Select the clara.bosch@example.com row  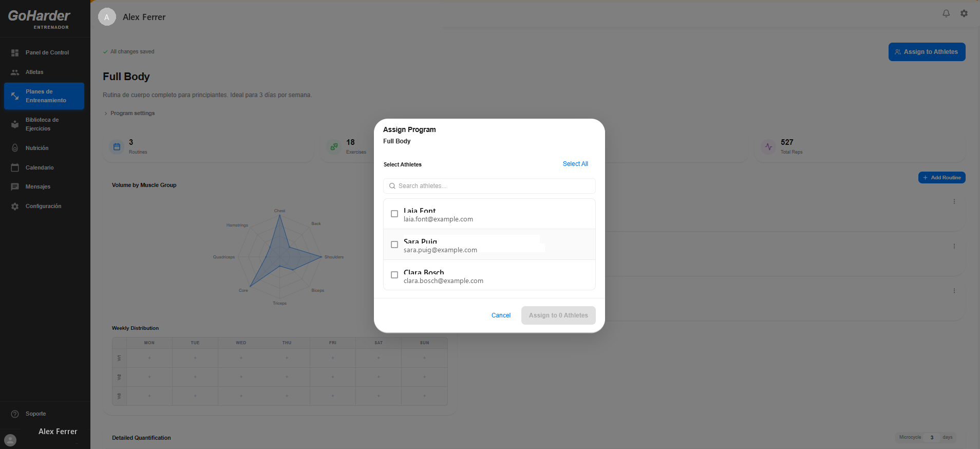pyautogui.click(x=489, y=275)
